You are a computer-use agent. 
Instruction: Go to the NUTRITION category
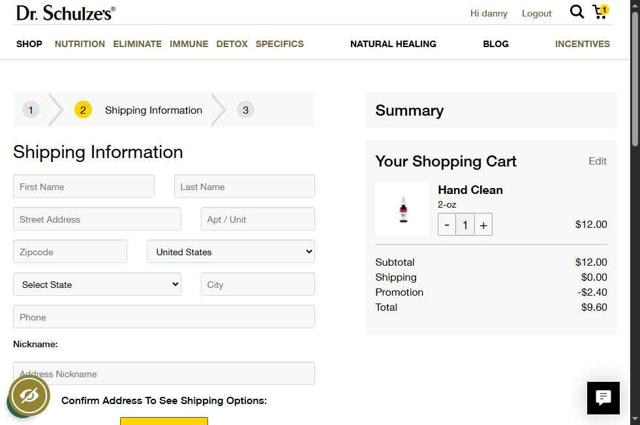click(x=80, y=44)
